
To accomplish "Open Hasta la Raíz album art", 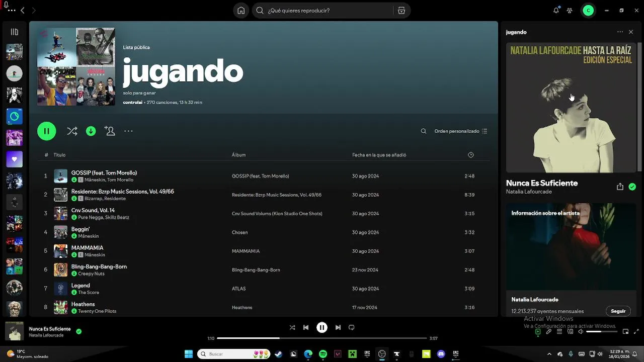I will [571, 108].
